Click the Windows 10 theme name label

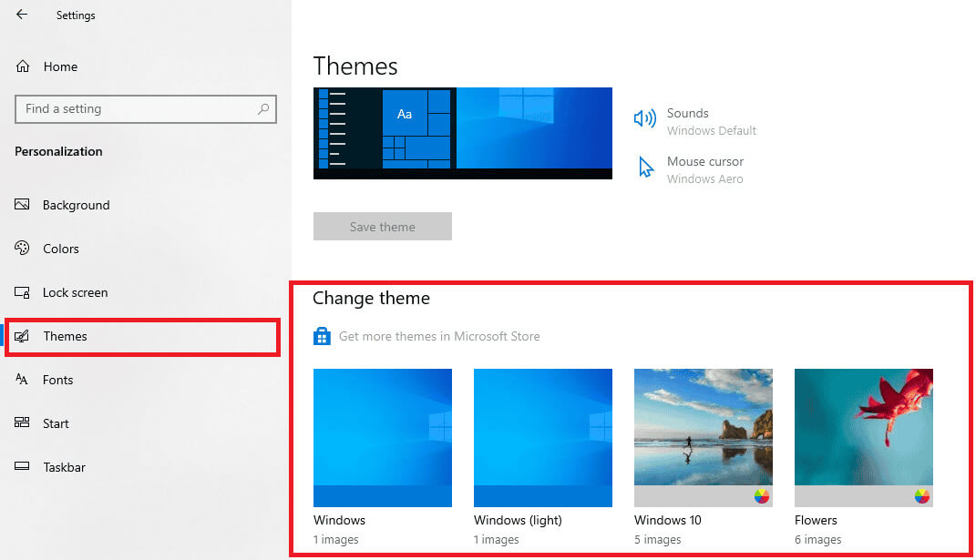coord(667,520)
